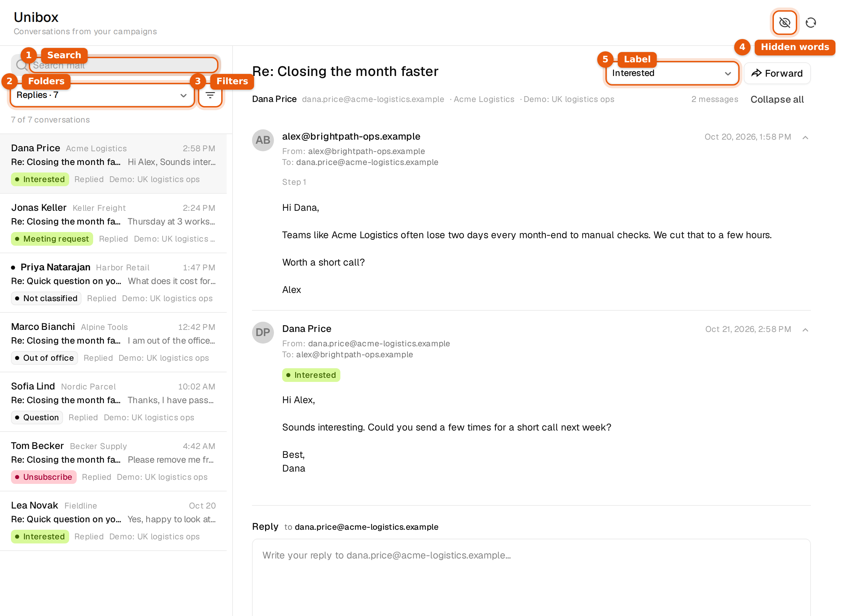Open Dana Price conversation in list

113,164
